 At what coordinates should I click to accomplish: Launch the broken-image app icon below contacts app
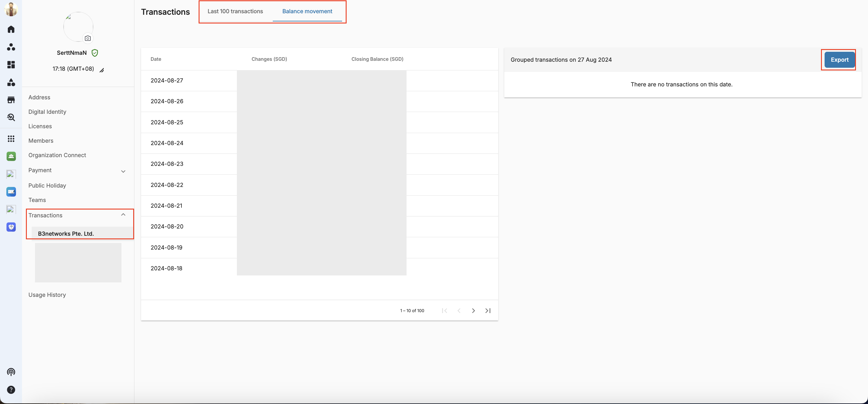click(11, 174)
